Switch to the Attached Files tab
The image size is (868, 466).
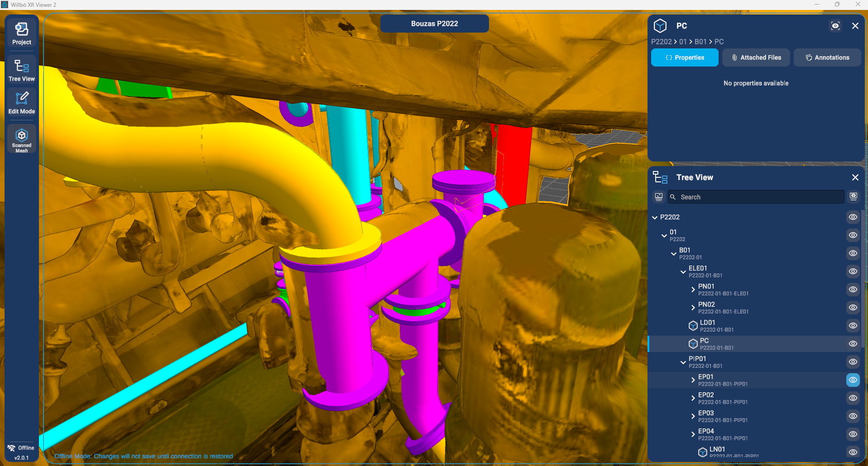coord(756,57)
